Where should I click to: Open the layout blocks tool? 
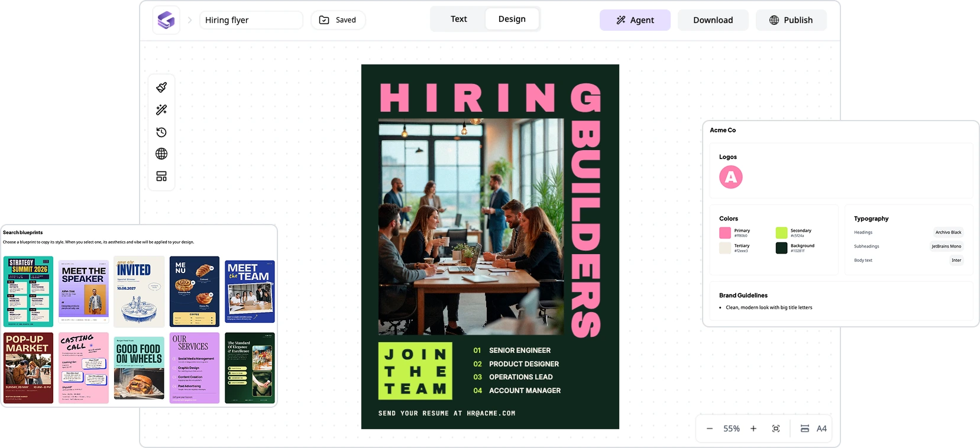tap(161, 176)
